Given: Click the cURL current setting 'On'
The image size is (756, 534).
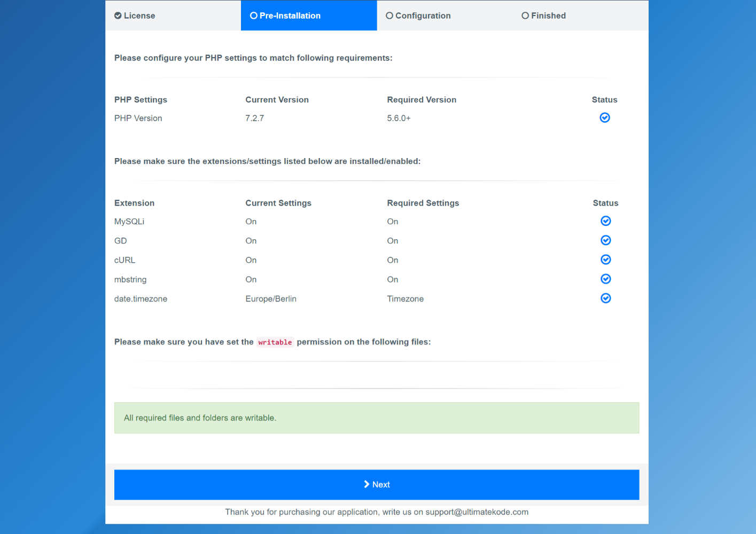Looking at the screenshot, I should [251, 260].
